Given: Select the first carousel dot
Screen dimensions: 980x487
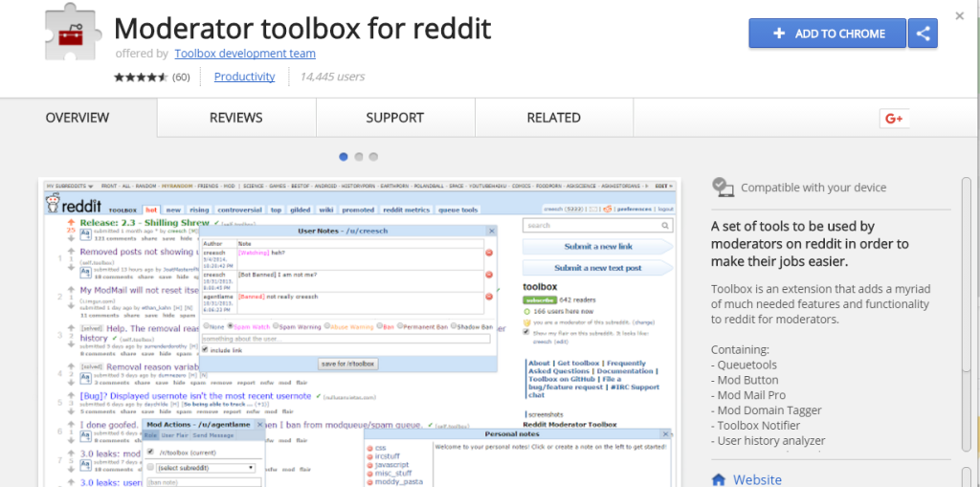Looking at the screenshot, I should click(344, 157).
